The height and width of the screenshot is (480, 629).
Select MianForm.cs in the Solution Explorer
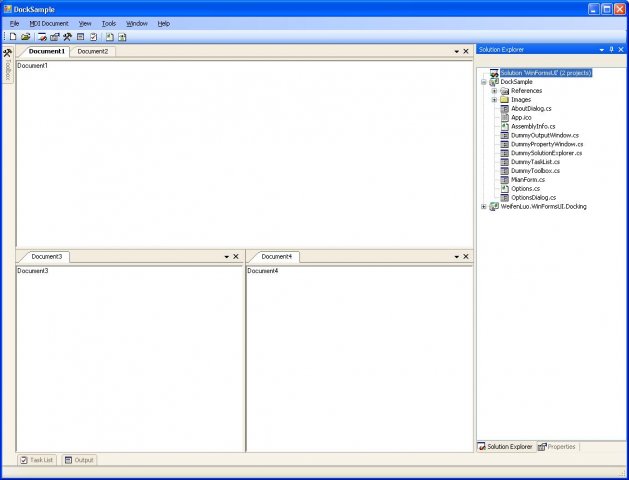point(528,180)
